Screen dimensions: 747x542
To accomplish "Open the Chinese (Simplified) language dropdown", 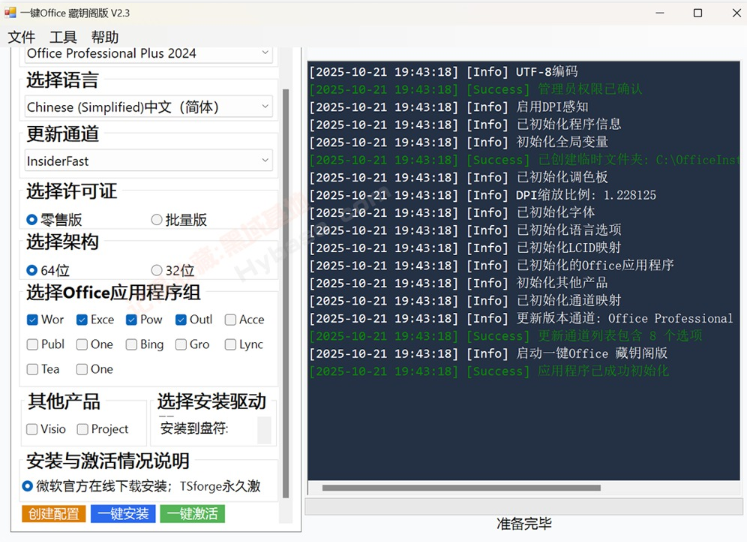I will [x=148, y=107].
